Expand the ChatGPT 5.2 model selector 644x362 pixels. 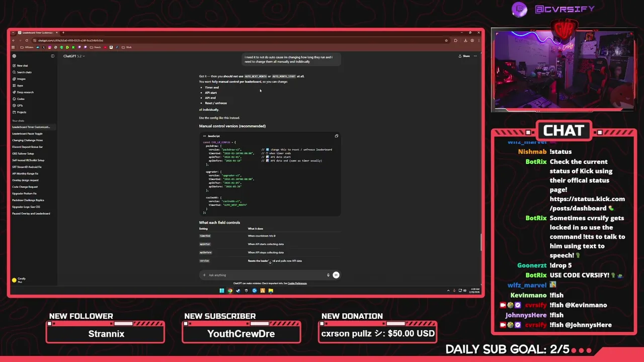[x=74, y=56]
